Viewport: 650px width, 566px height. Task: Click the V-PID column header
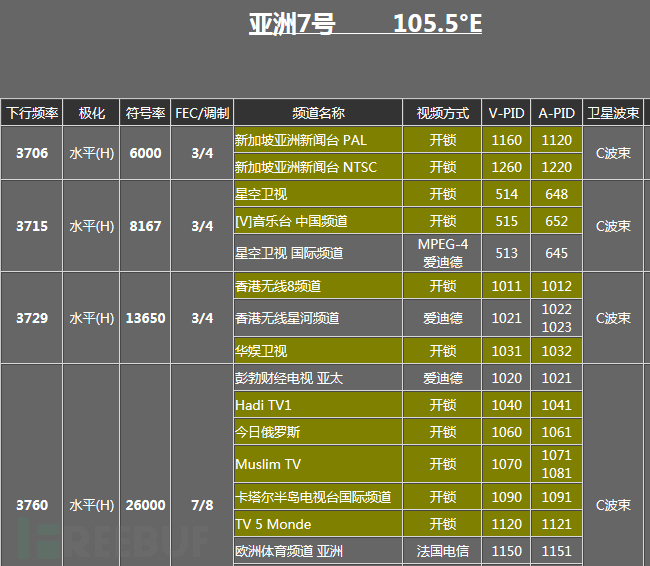507,113
